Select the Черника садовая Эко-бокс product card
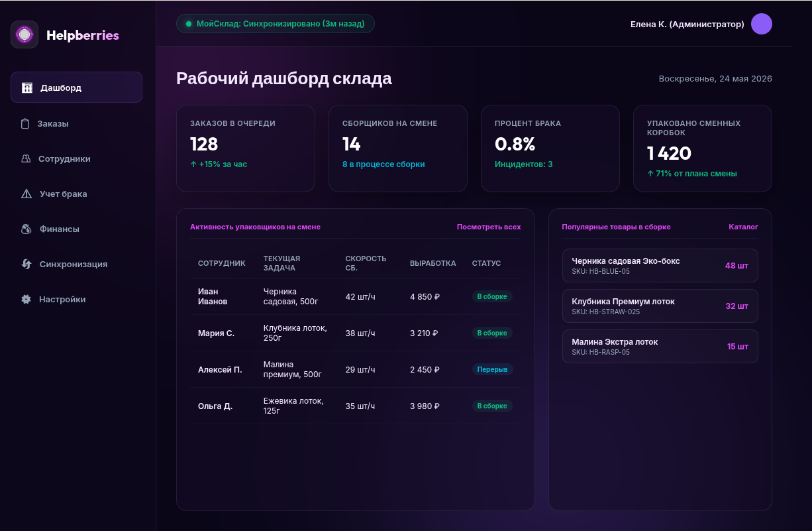The height and width of the screenshot is (531, 812). [660, 266]
